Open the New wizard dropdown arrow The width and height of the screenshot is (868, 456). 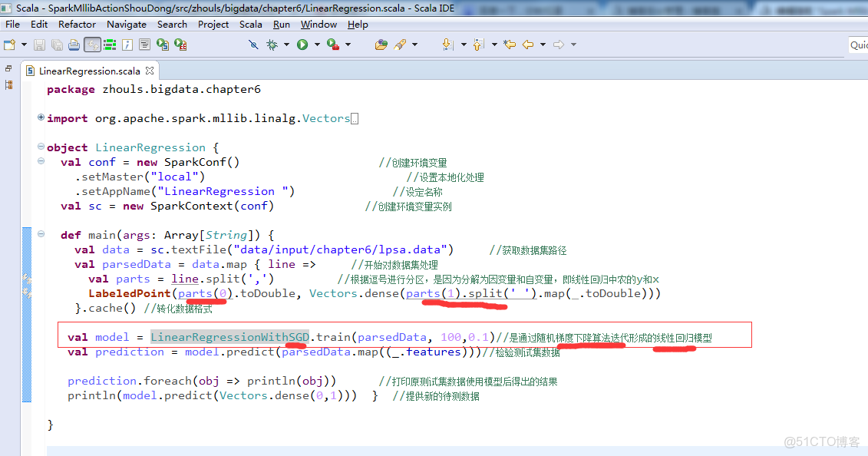(x=24, y=45)
